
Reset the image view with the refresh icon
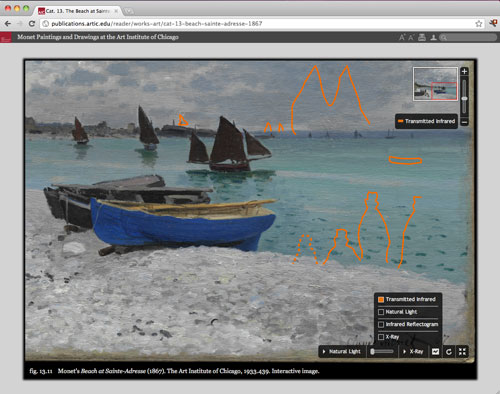[x=449, y=352]
